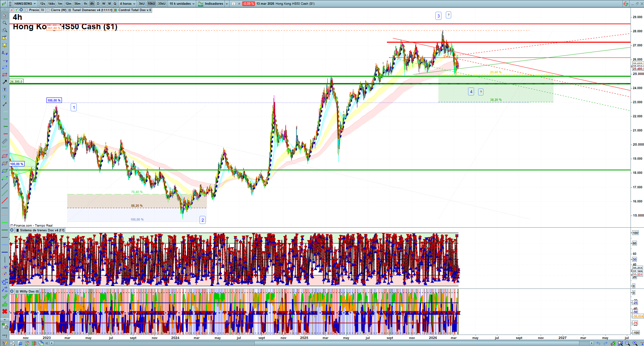
Task: Choose the ruler measurement tool
Action: (5, 141)
